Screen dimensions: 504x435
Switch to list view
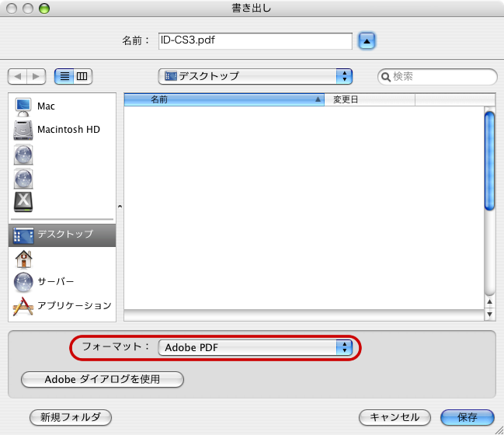(x=64, y=77)
